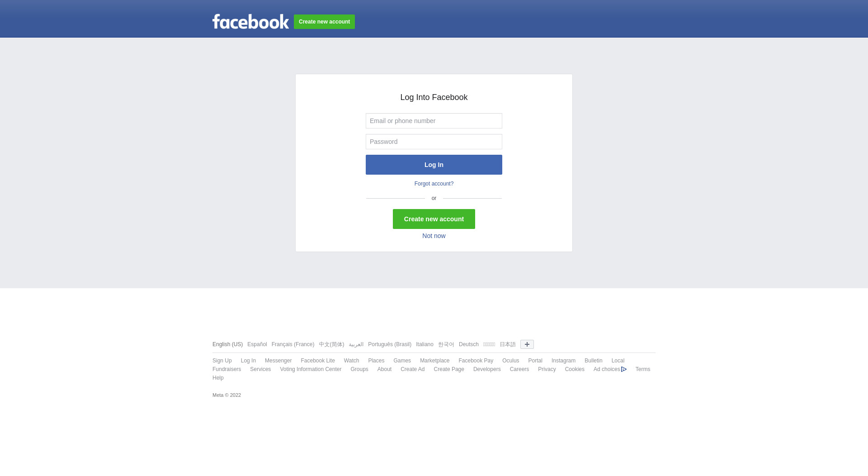Click green Create new account button in card
Screen dimensions: 868x476
[434, 219]
